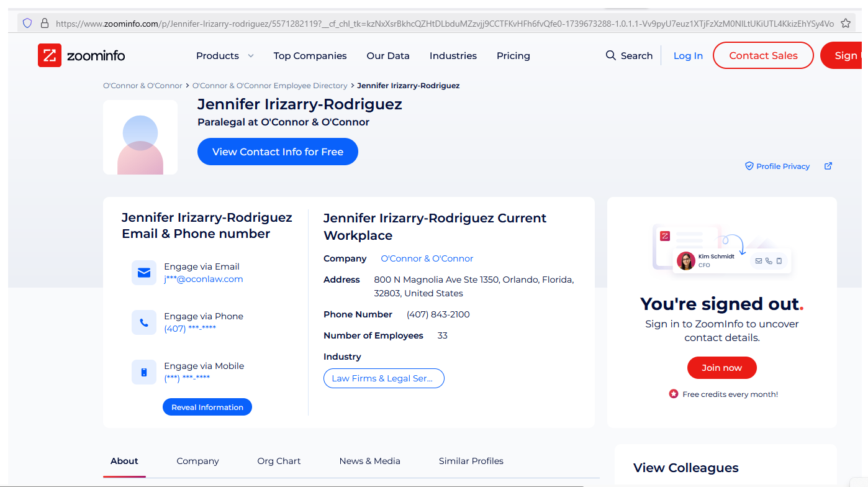Click the shield tracking protection icon
Viewport: 868px width, 487px height.
pos(27,23)
